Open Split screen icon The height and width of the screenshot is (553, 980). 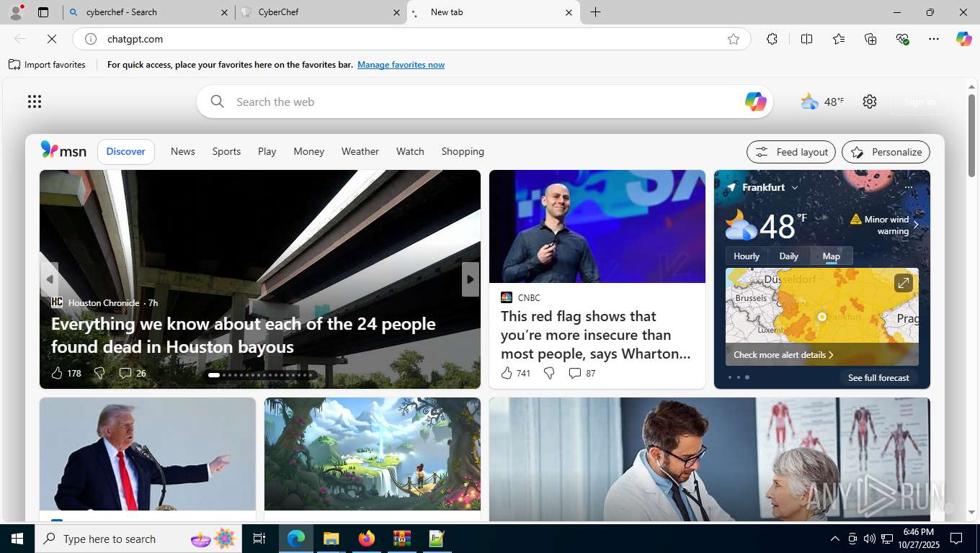[x=807, y=39]
